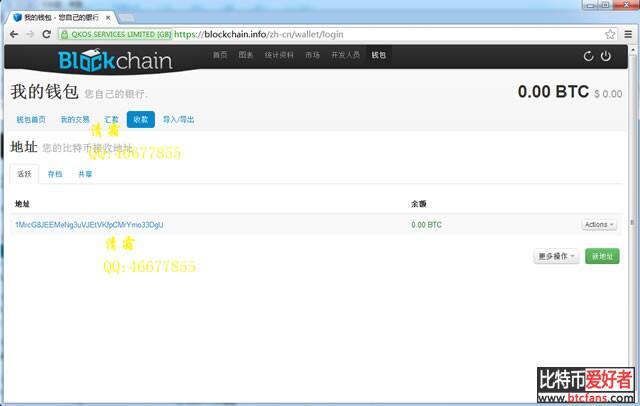Switch to the 共享 address tab
This screenshot has width=640, height=406.
click(85, 174)
